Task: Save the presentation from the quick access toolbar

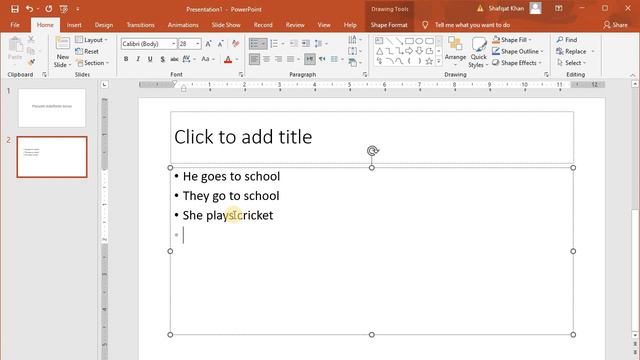Action: pos(15,9)
